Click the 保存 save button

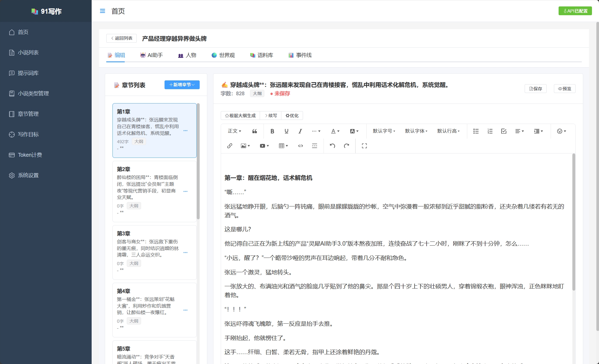[536, 89]
